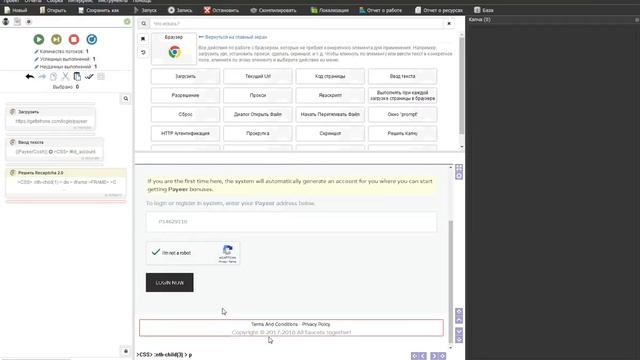Click the Chrome browser module icon
The width and height of the screenshot is (640, 360).
click(x=174, y=52)
